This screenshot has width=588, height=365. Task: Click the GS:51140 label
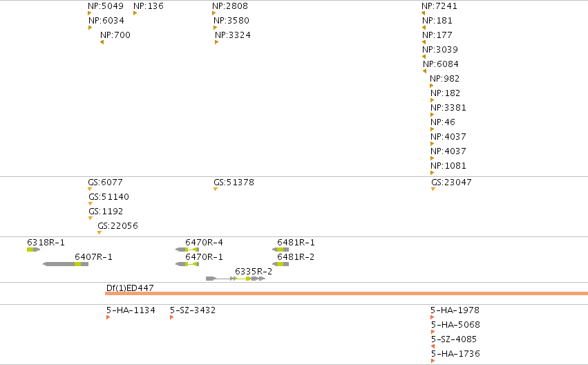[108, 197]
